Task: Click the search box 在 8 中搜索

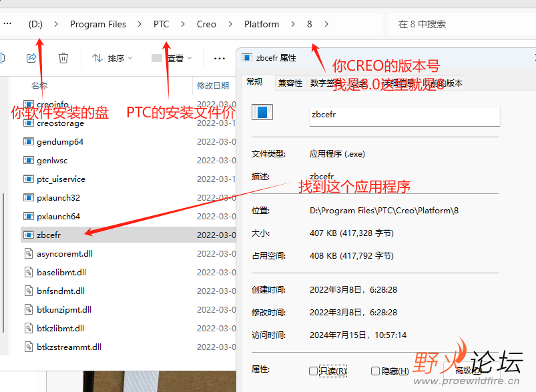Action: [x=461, y=24]
